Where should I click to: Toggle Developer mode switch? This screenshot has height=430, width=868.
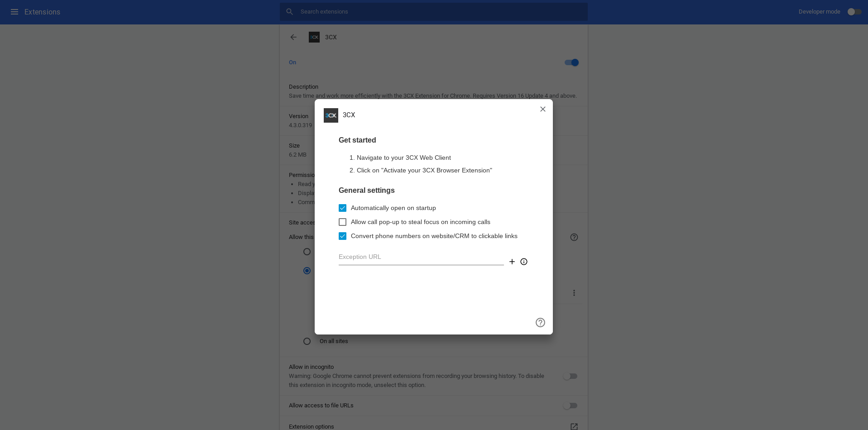coord(854,12)
